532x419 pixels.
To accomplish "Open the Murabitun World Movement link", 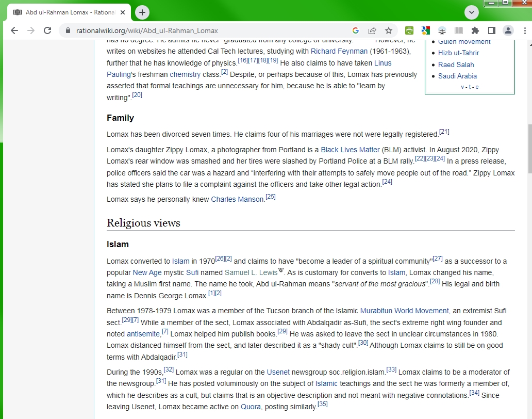I will [x=405, y=311].
